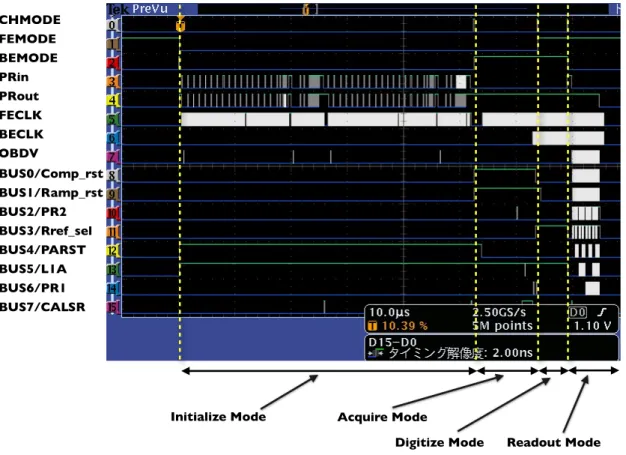Click the orange 10.39 % trigger position readout
Screen dimensions: 626x455
coord(404,326)
